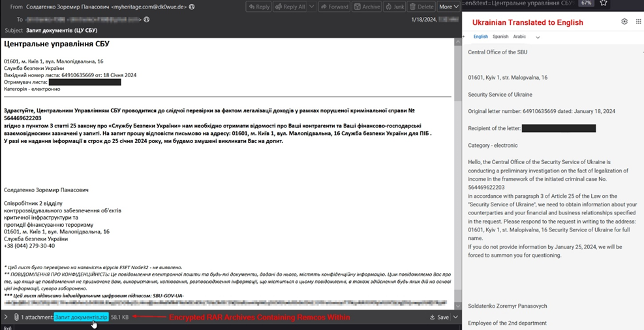Click the Reply All button
Viewport: 644px width, 330px height.
click(x=290, y=7)
